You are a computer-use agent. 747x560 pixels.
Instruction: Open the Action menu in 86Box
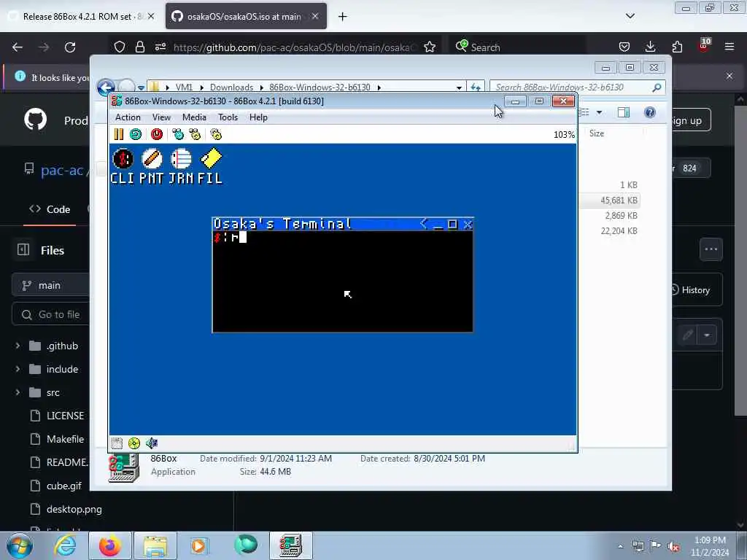(128, 117)
